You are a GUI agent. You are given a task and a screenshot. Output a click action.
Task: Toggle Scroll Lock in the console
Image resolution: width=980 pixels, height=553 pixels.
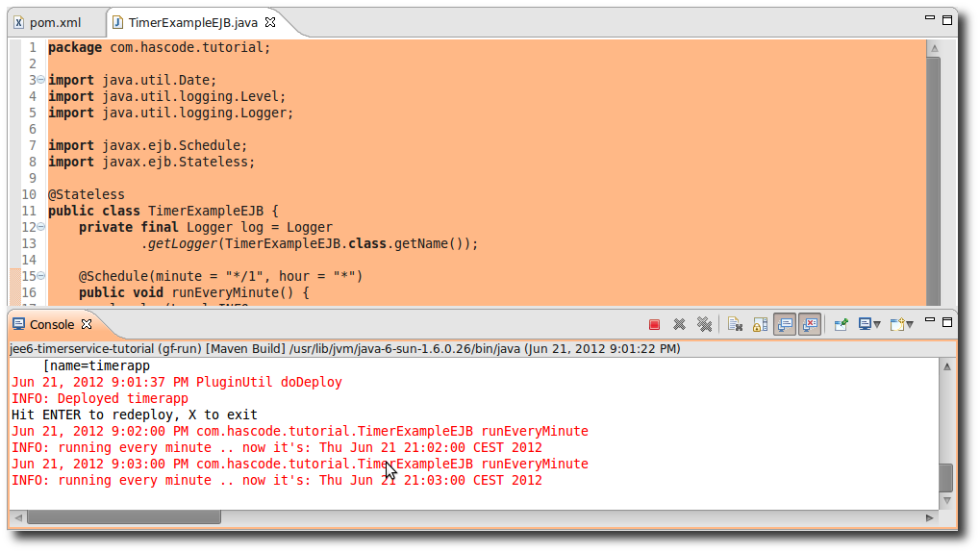coord(760,324)
